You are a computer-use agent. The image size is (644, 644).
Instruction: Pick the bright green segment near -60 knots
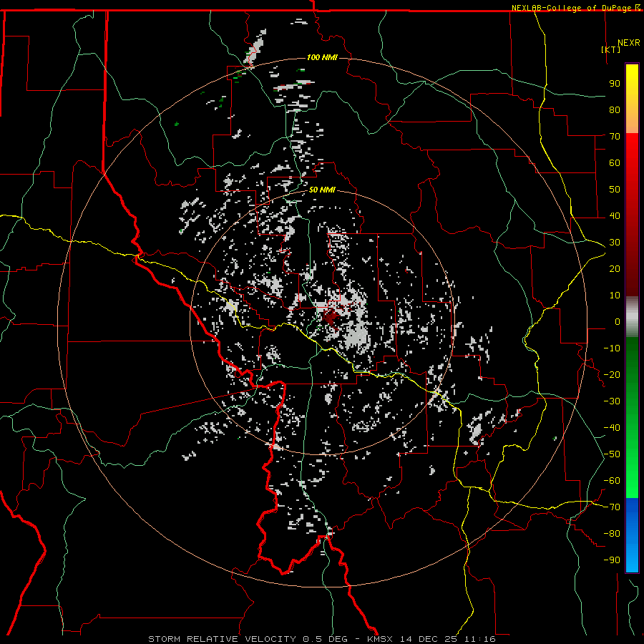pyautogui.click(x=632, y=479)
